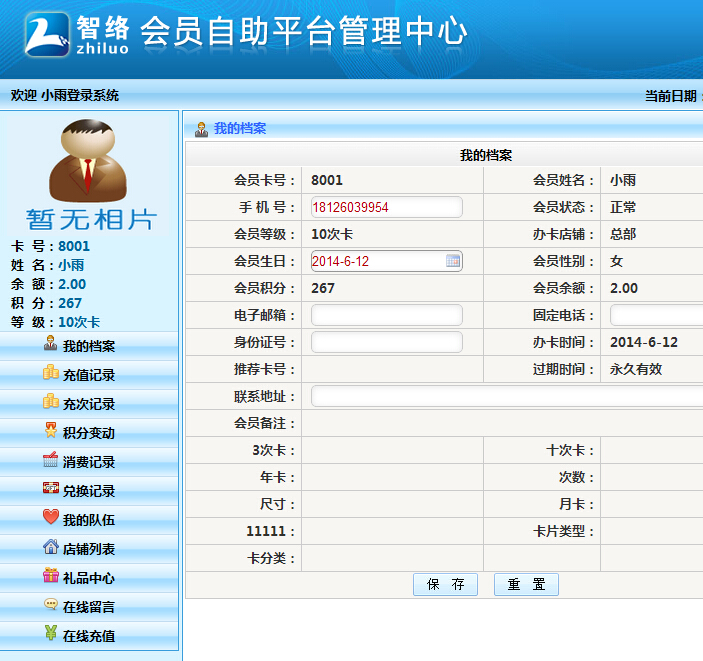Click the sidebar 积分 value 267

pyautogui.click(x=70, y=303)
